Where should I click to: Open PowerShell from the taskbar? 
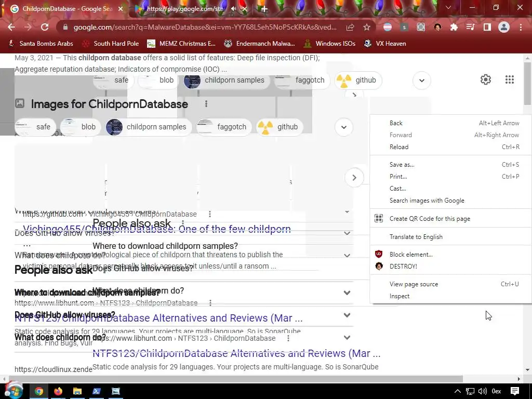tap(96, 391)
